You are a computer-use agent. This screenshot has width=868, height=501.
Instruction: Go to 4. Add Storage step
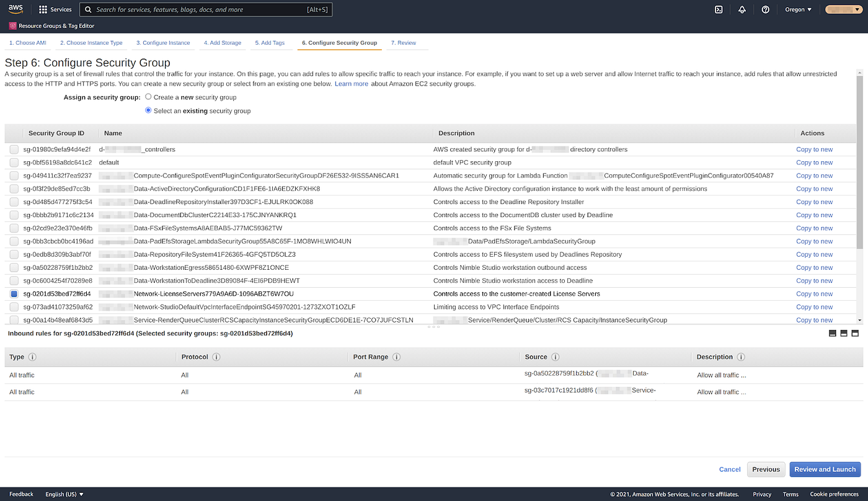223,43
